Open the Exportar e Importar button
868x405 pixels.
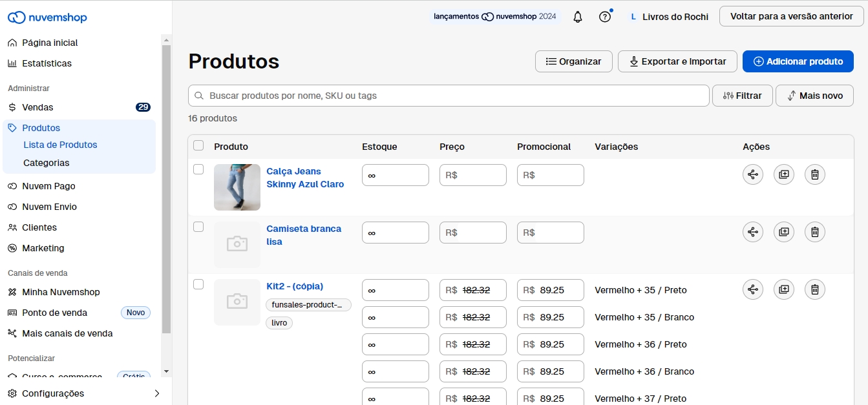point(677,61)
